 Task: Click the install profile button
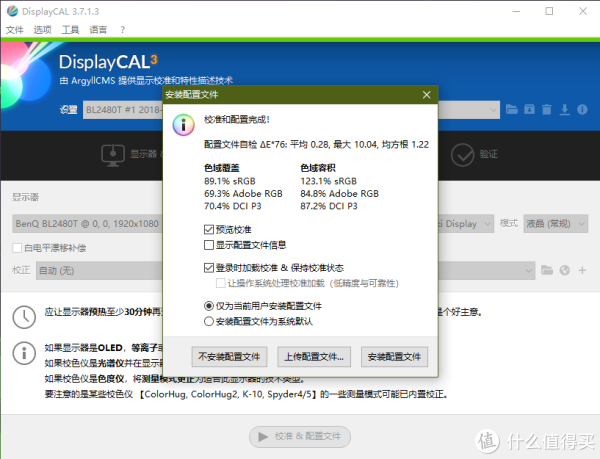click(x=394, y=357)
